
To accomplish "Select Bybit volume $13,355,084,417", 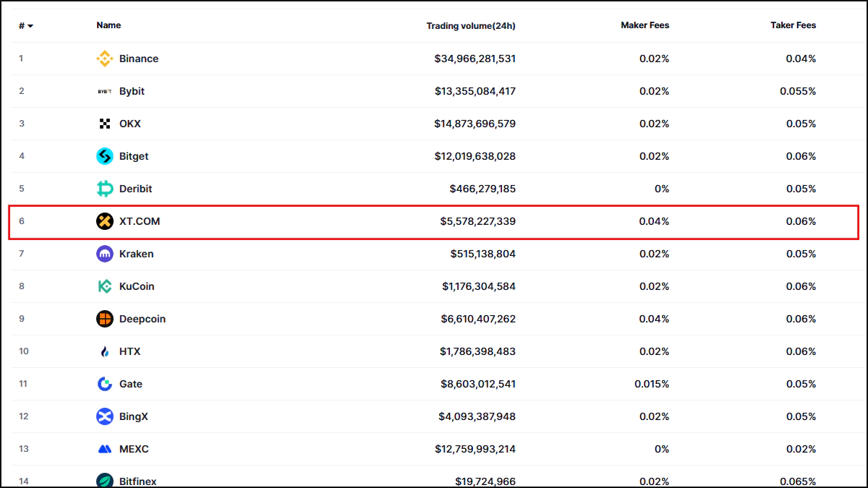I will pos(475,91).
